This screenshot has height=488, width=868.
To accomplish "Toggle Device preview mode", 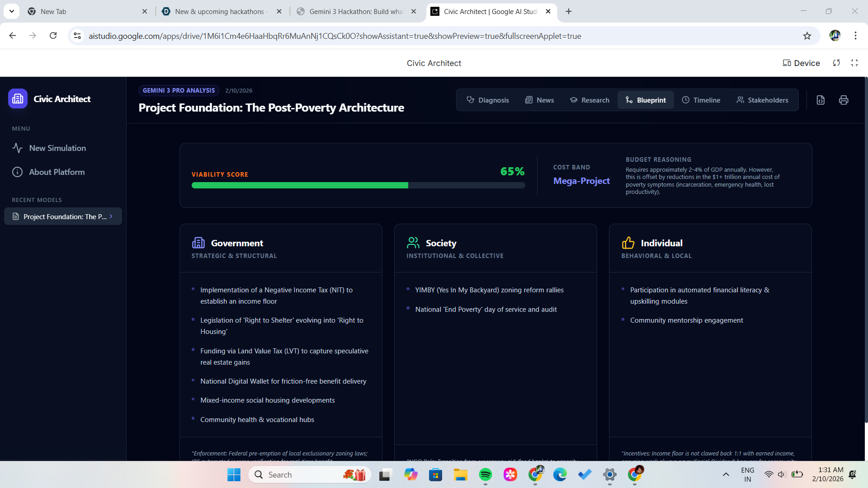I will pos(801,63).
